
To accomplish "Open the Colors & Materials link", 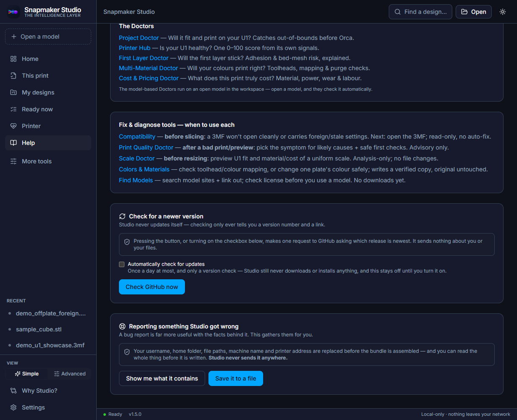I will tap(144, 169).
